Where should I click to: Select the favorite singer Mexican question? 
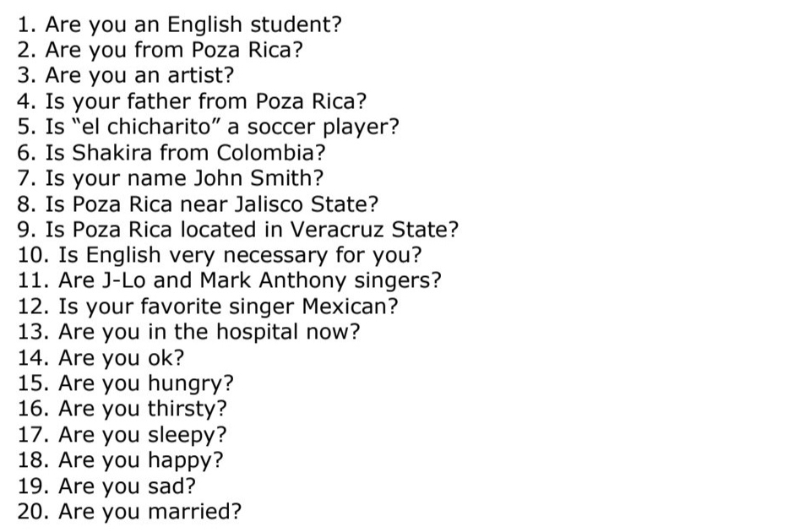click(x=207, y=306)
